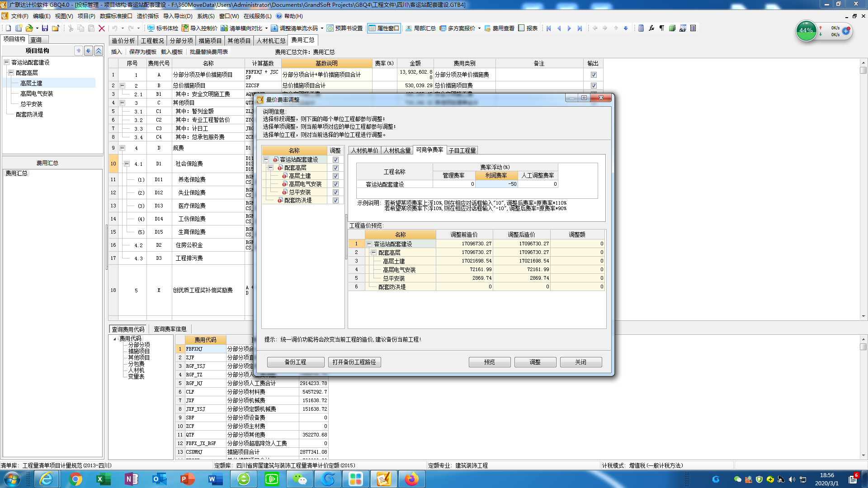
Task: Click the green 3D cube icon
Action: 672,28
